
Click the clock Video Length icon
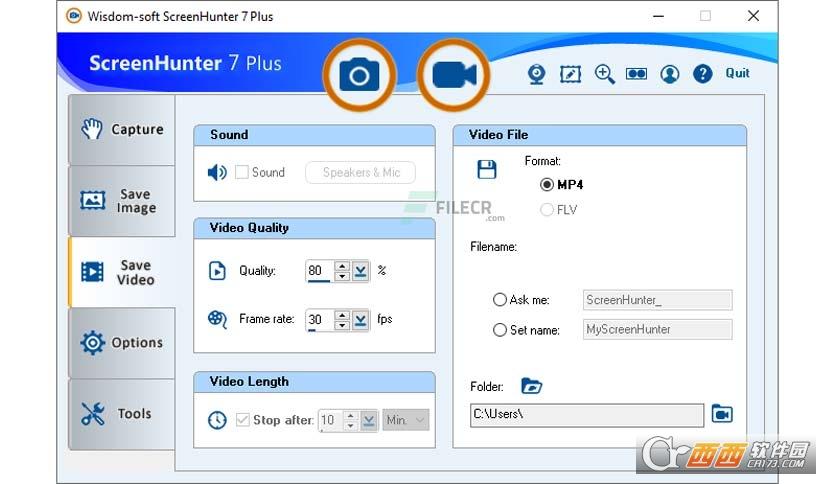[217, 420]
